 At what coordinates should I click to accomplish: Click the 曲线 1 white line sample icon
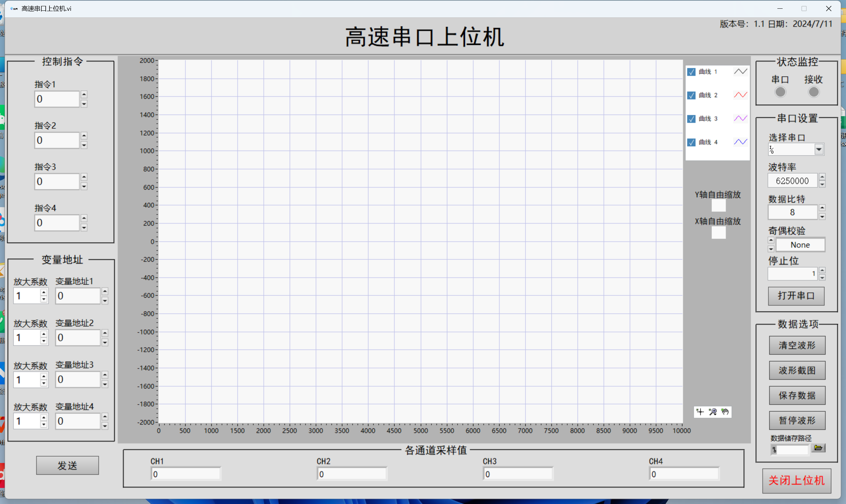click(x=740, y=72)
